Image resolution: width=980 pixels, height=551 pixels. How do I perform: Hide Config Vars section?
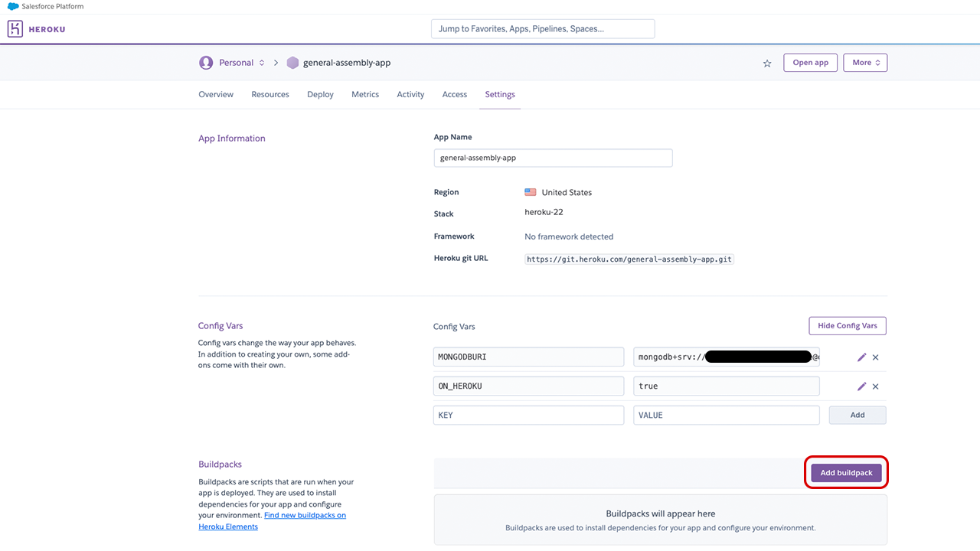click(847, 325)
